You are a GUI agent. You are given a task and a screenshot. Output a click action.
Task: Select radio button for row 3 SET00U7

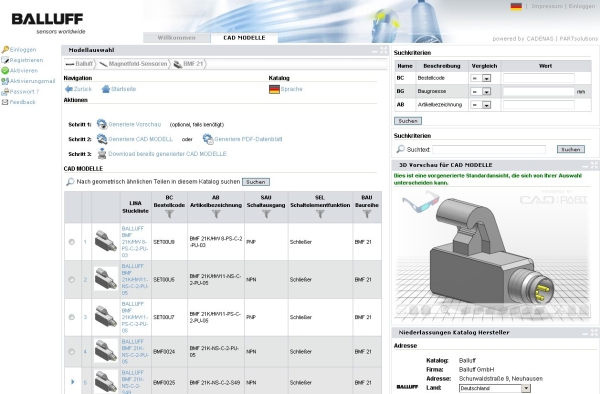(x=72, y=317)
